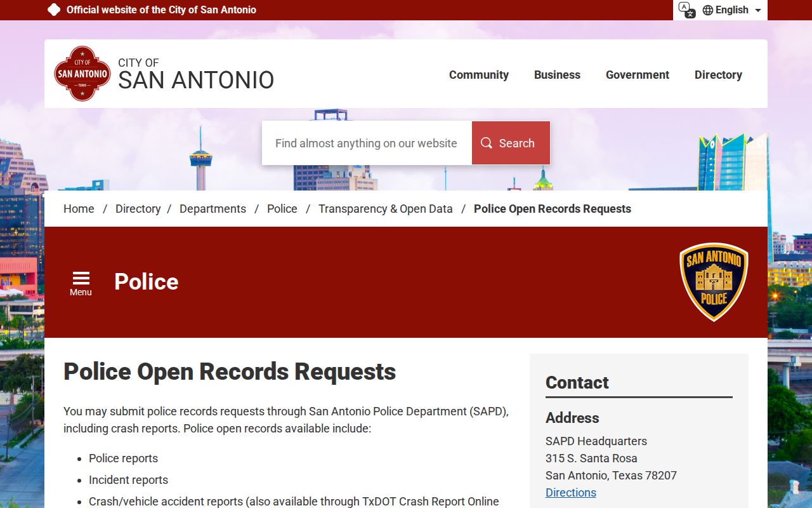The width and height of the screenshot is (812, 508).
Task: Click the City of San Antonio seal logo
Action: click(82, 74)
